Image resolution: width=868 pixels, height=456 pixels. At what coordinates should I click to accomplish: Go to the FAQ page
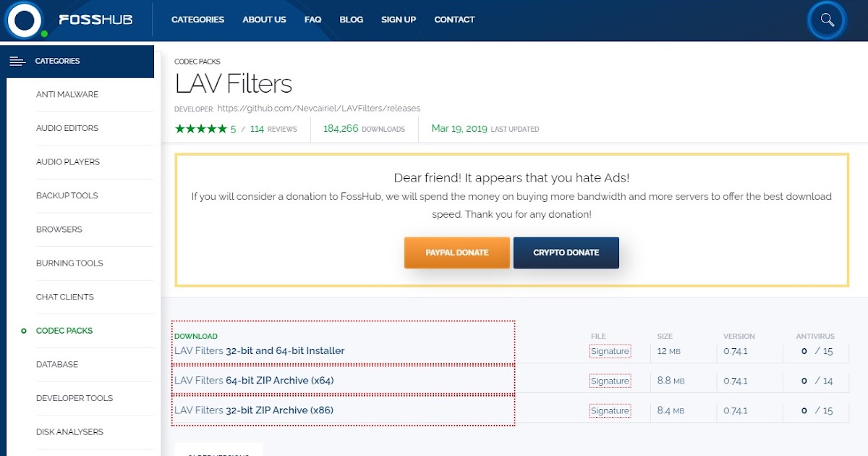[x=312, y=20]
